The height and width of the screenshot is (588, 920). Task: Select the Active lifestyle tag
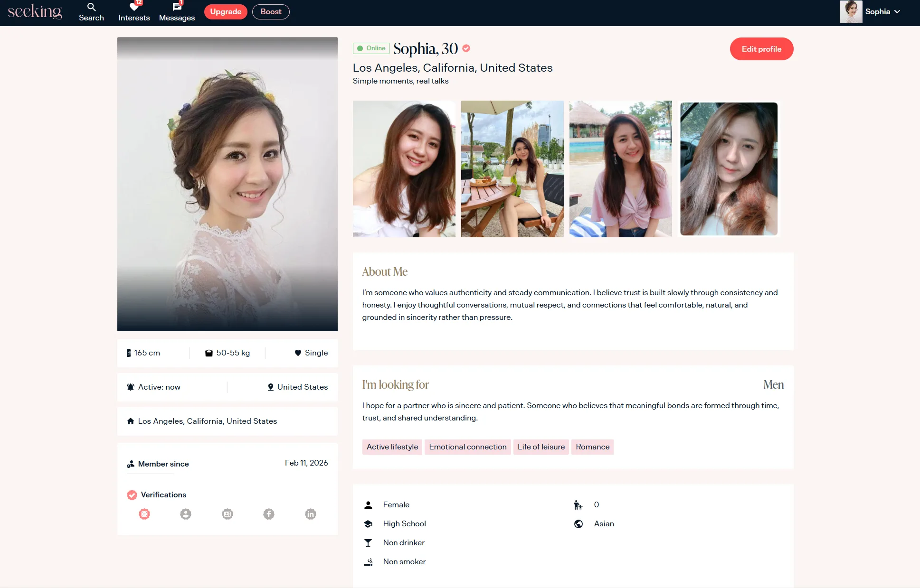click(392, 447)
